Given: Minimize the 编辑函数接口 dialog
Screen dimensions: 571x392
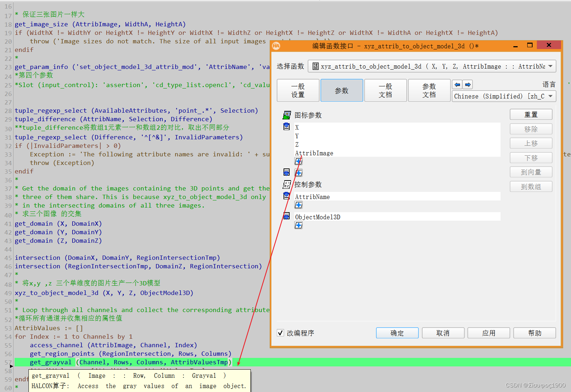Looking at the screenshot, I should pos(516,45).
